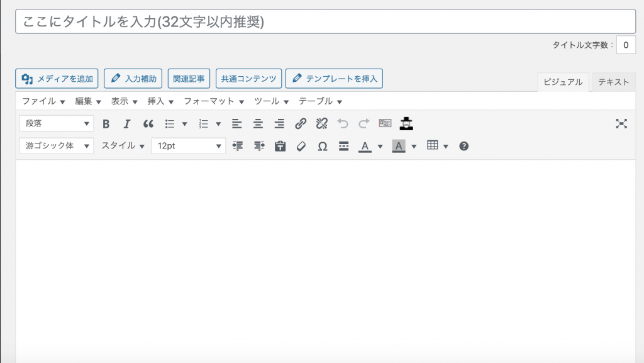
Task: Expand bulleted list style arrow
Action: click(185, 124)
